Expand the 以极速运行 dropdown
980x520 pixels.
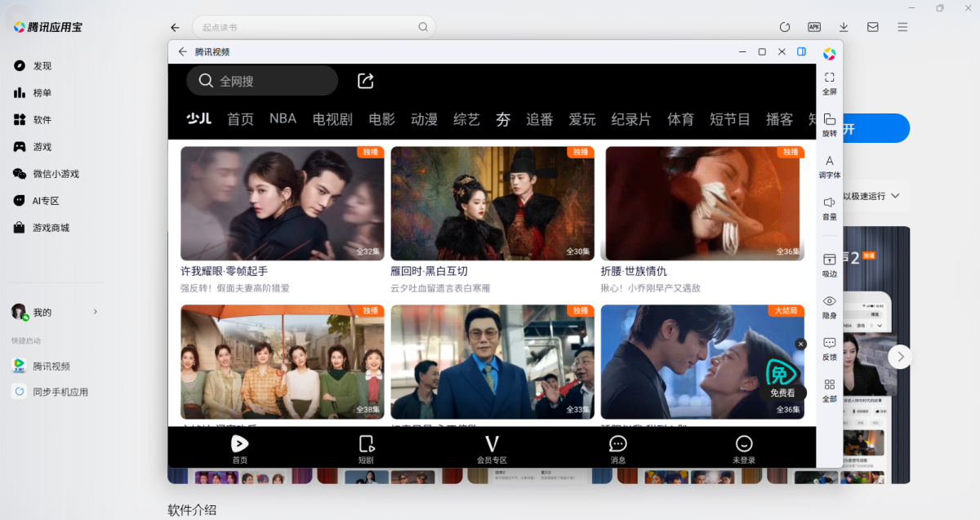tap(895, 196)
